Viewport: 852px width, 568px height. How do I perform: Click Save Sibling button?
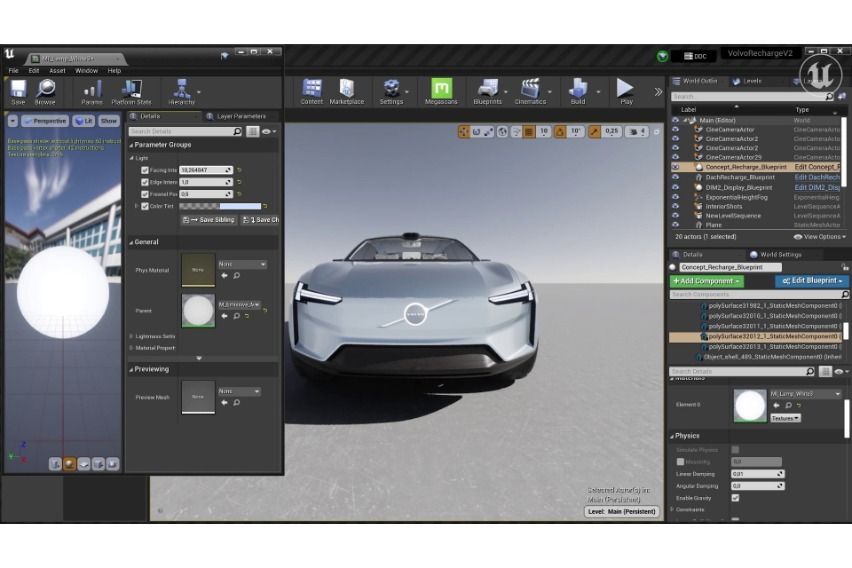tap(209, 220)
